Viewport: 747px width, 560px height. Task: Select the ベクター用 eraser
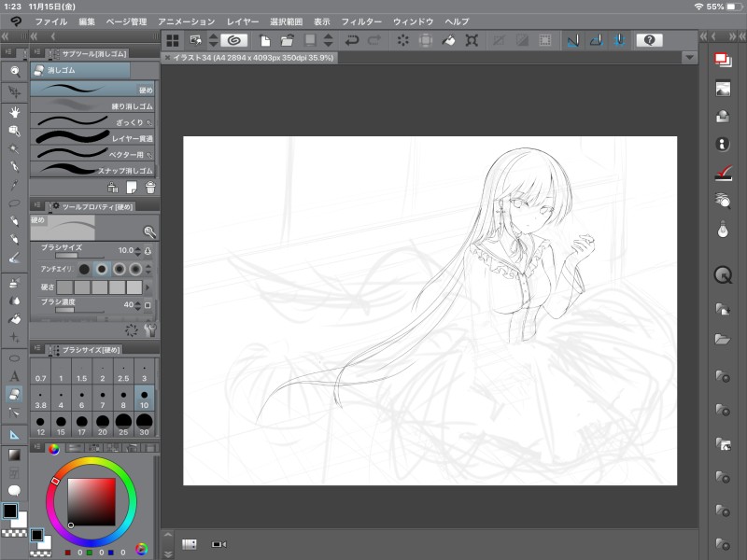coord(92,154)
